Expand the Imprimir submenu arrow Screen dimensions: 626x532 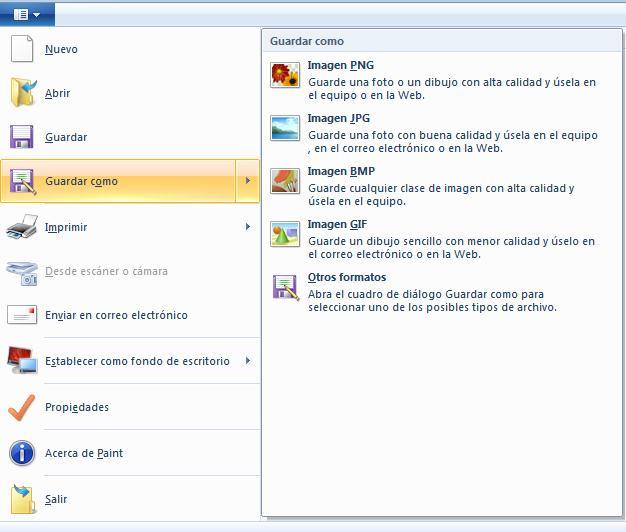(248, 227)
